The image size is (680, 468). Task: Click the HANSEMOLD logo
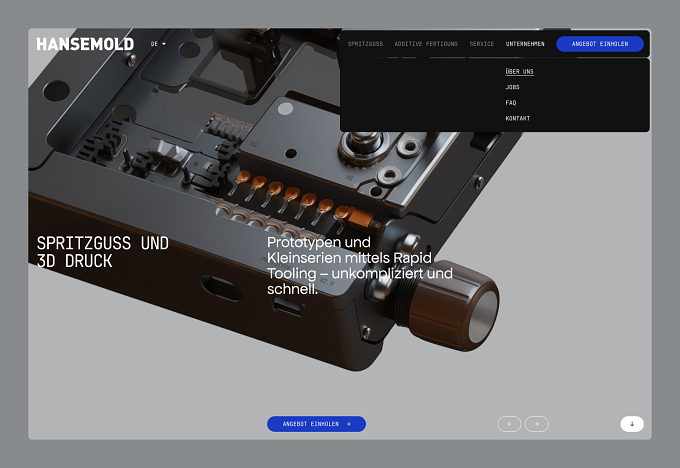coord(85,44)
